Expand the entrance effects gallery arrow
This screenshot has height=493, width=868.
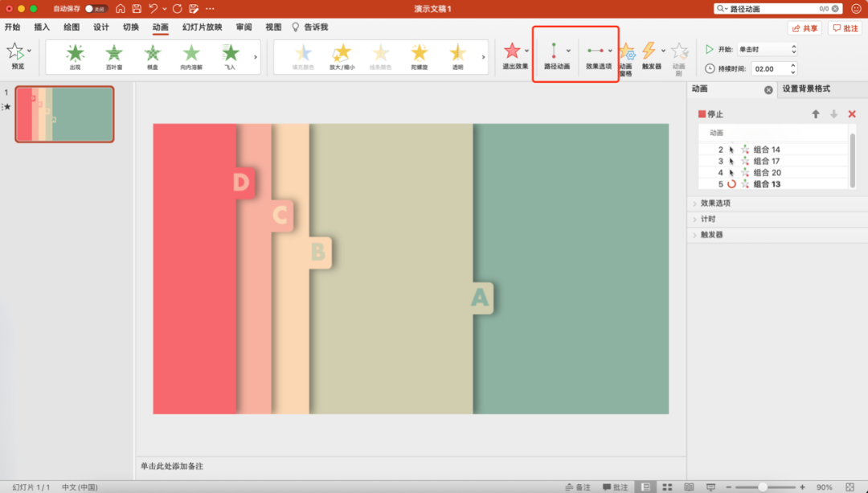coord(256,56)
